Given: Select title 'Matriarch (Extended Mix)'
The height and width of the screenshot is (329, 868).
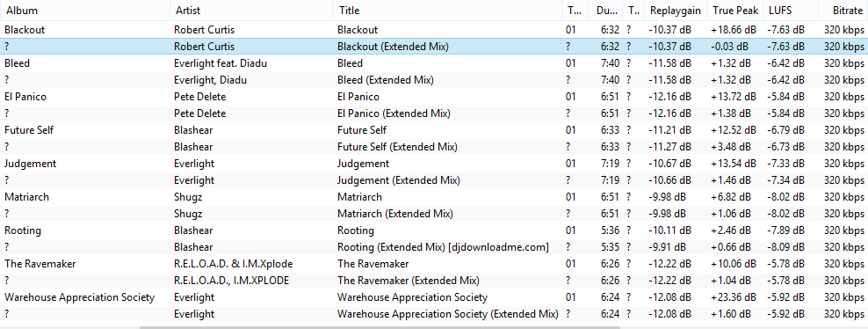Looking at the screenshot, I should tap(395, 213).
